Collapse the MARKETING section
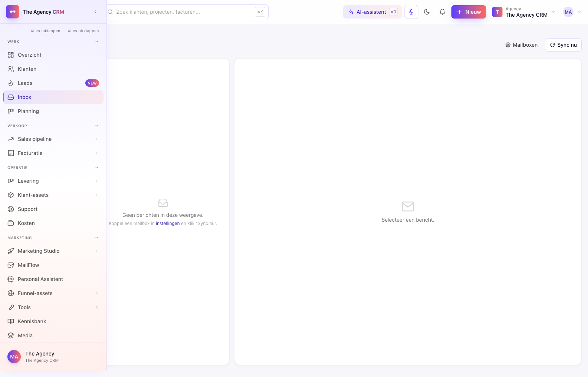Screen dimensions: 588x377 pos(97,238)
